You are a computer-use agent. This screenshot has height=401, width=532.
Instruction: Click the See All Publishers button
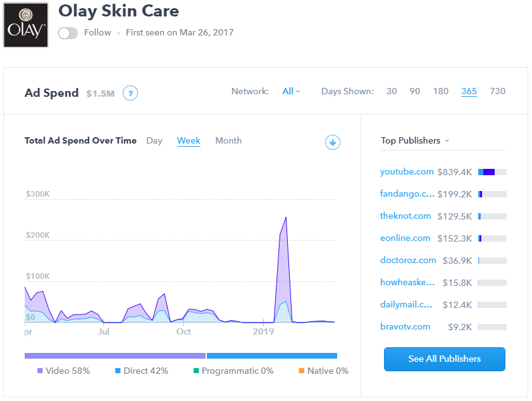(x=444, y=359)
